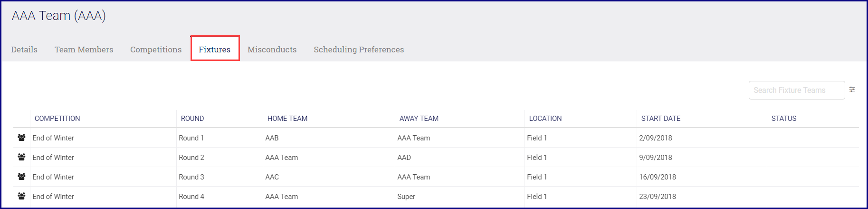Sort by the Round column header
The width and height of the screenshot is (868, 209).
coord(192,119)
